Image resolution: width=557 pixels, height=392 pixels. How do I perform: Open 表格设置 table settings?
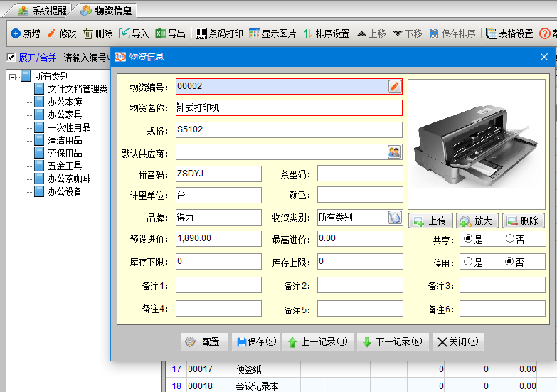509,33
